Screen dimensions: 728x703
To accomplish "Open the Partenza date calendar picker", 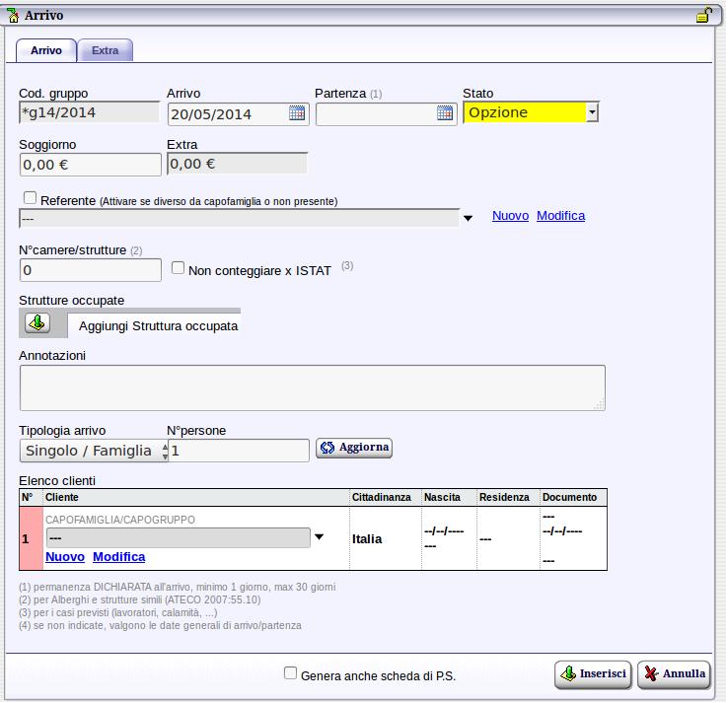I will tap(445, 113).
